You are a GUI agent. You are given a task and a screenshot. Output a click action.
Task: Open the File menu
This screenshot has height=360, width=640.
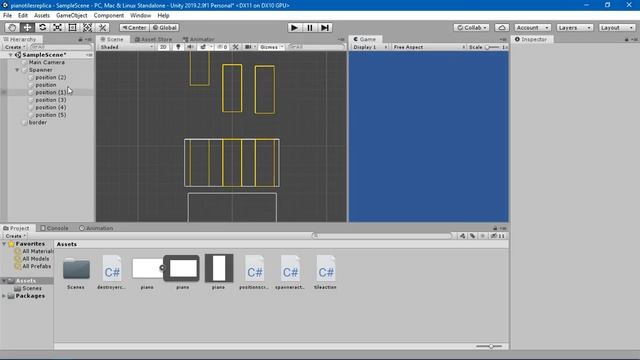(x=7, y=16)
